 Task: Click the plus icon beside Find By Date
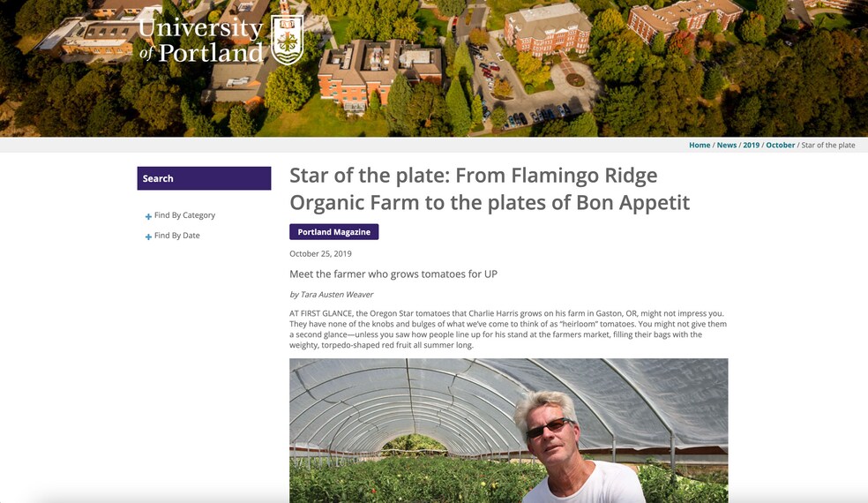pyautogui.click(x=148, y=236)
